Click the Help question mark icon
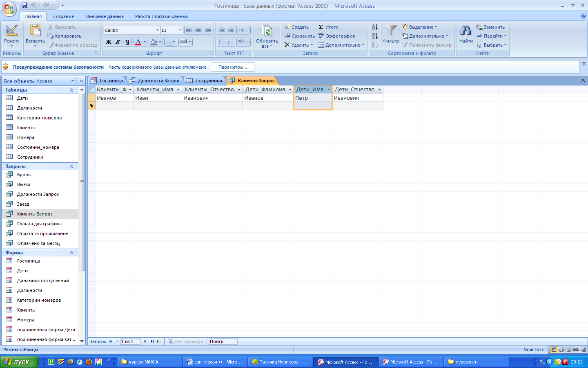The width and height of the screenshot is (588, 368). [584, 16]
